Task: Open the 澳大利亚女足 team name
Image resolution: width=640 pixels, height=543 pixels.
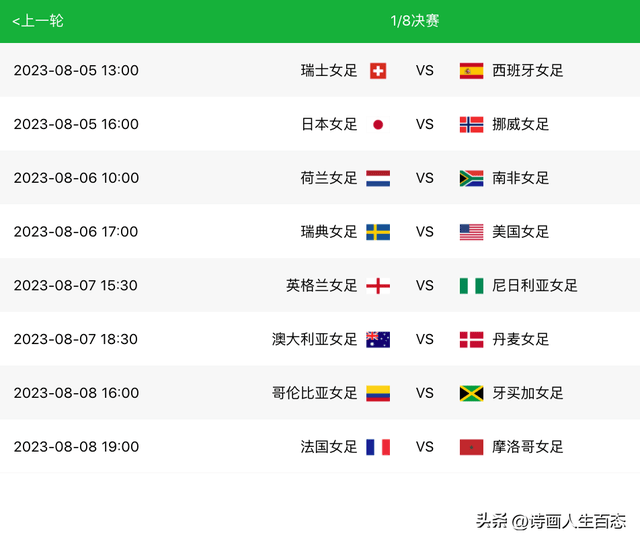Action: click(x=314, y=339)
